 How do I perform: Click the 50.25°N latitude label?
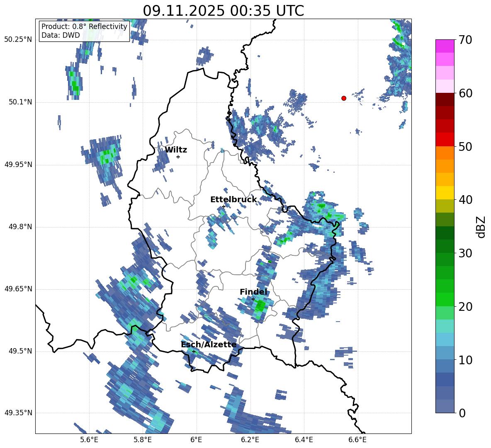click(18, 40)
